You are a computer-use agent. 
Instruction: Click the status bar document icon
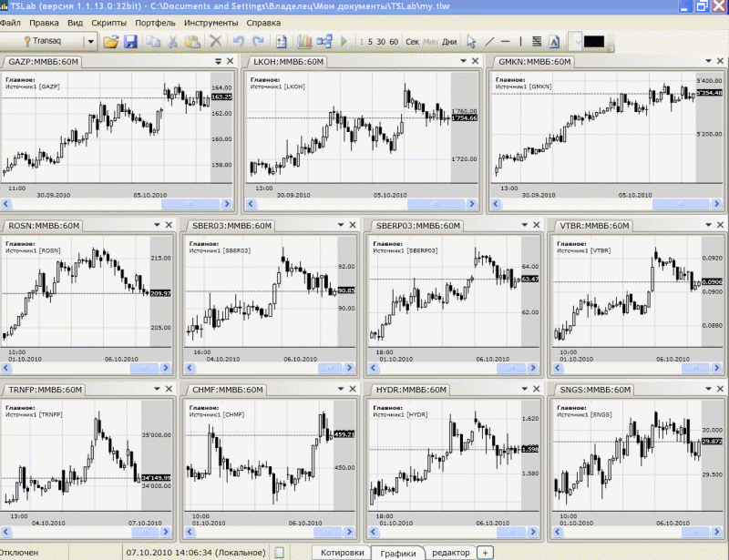coord(280,553)
